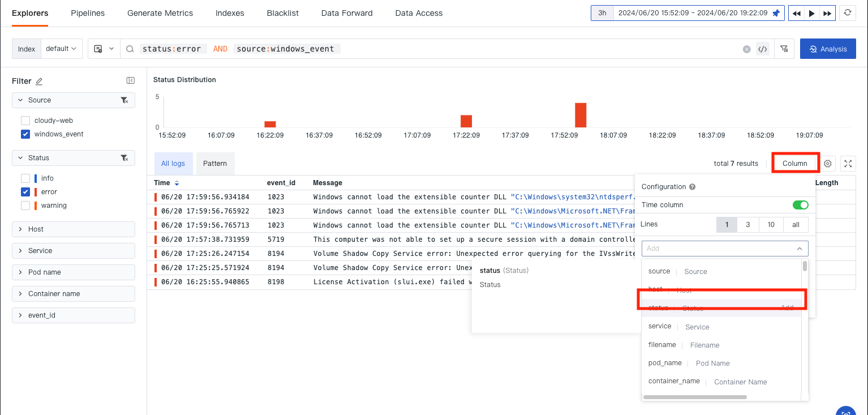This screenshot has width=868, height=415.
Task: Click the Time column sort icon
Action: pyautogui.click(x=177, y=183)
